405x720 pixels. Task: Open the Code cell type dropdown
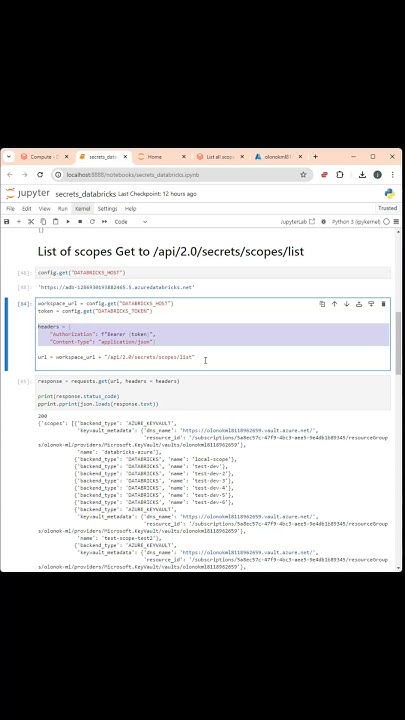click(x=130, y=222)
